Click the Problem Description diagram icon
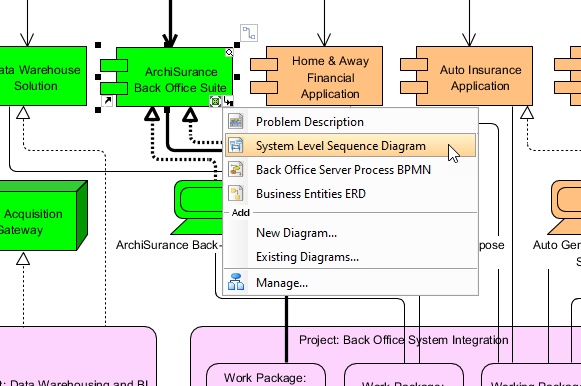 (x=236, y=122)
